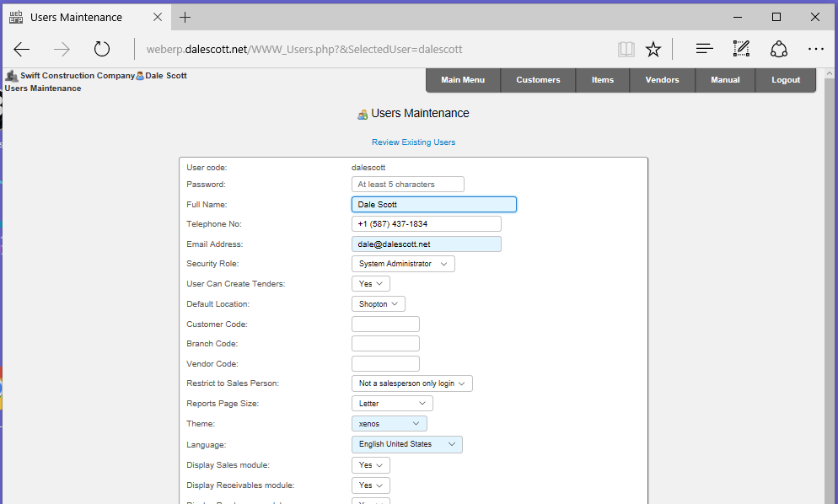Screen dimensions: 838x504
Task: Refresh the page with the reload icon
Action: click(x=101, y=49)
